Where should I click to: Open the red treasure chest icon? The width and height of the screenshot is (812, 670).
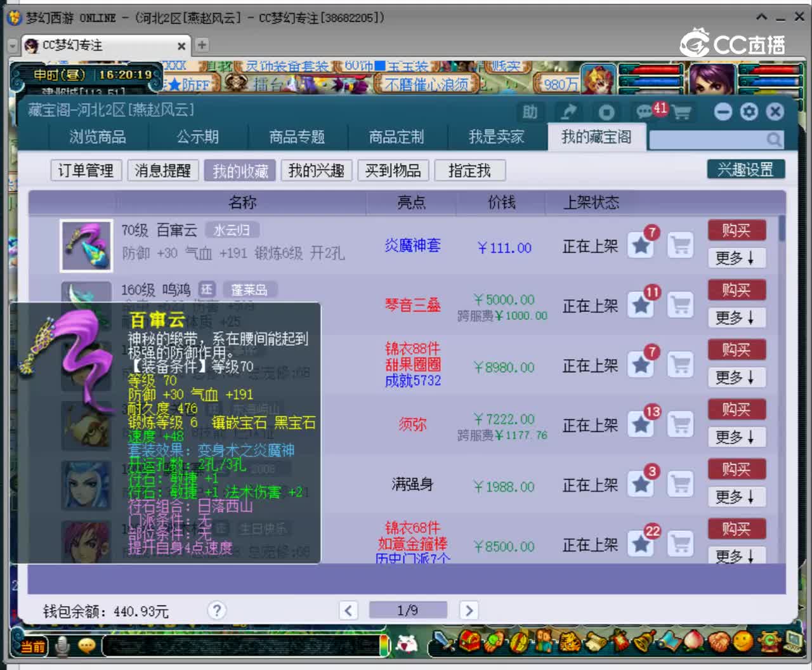point(470,642)
